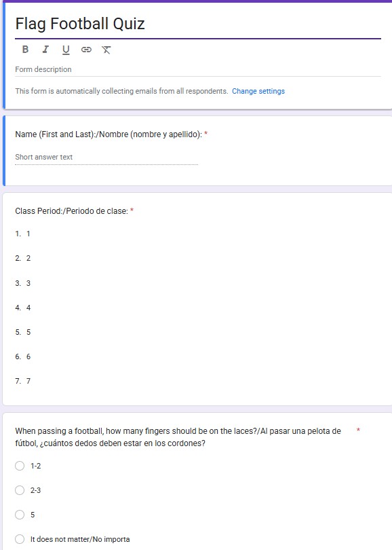Insert a link using the link icon

(84, 49)
